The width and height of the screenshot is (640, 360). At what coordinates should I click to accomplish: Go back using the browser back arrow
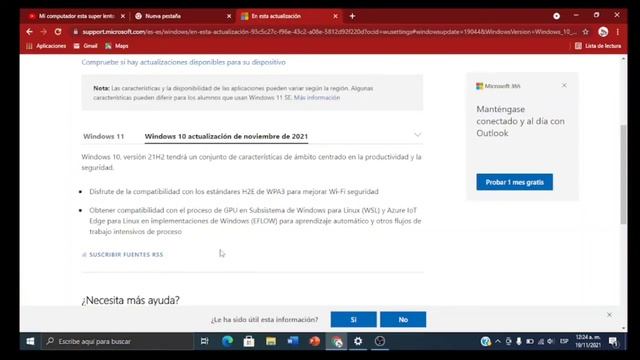coord(29,31)
